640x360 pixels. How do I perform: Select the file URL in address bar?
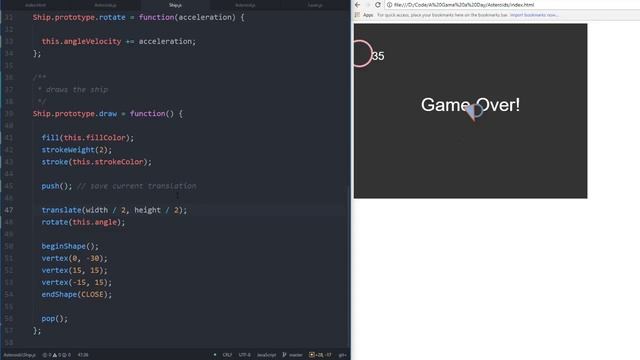click(464, 5)
